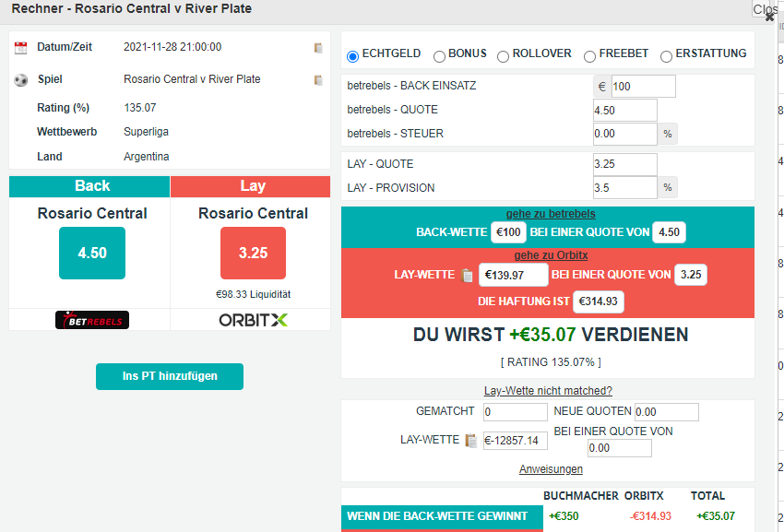Click the Superliga competition text
The image size is (784, 532).
(146, 132)
